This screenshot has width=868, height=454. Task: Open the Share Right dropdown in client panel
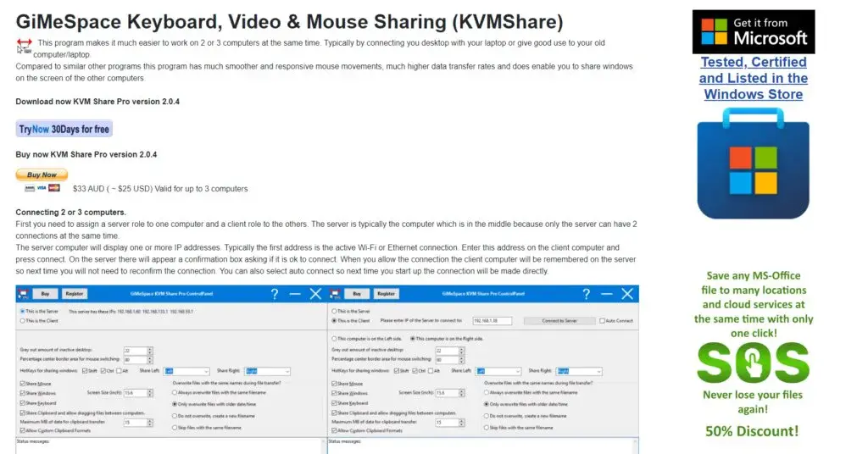pyautogui.click(x=579, y=371)
